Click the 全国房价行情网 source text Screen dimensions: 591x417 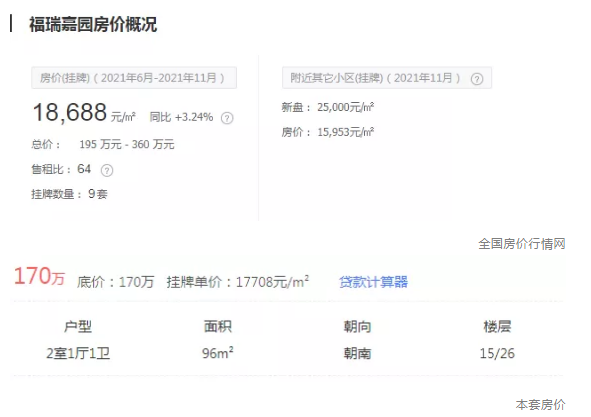point(522,244)
